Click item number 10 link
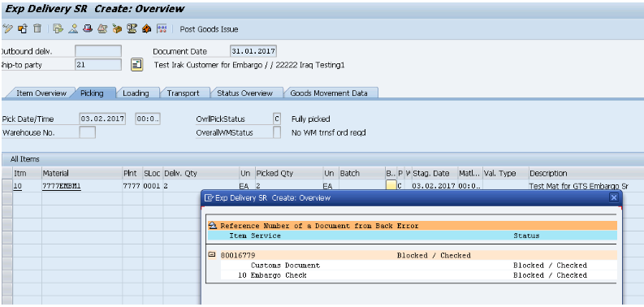This screenshot has height=307, width=644. pos(18,186)
